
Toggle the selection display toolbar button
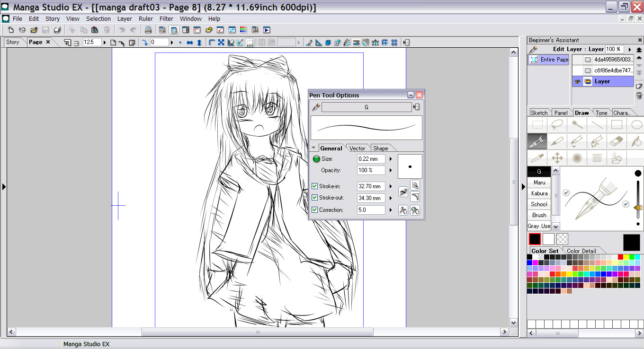pyautogui.click(x=249, y=43)
